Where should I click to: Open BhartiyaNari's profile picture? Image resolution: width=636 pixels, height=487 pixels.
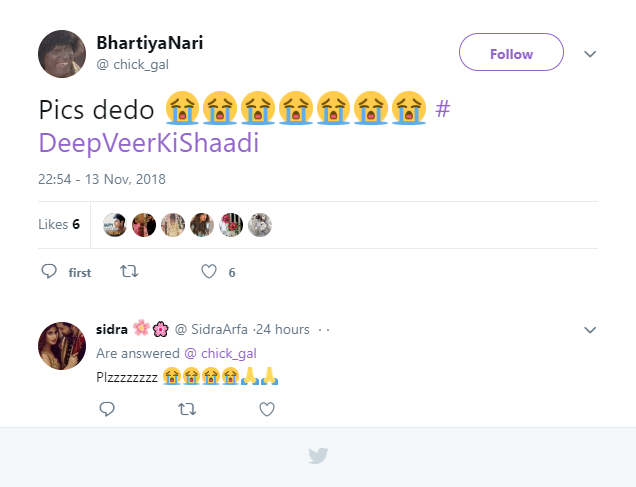pos(62,54)
